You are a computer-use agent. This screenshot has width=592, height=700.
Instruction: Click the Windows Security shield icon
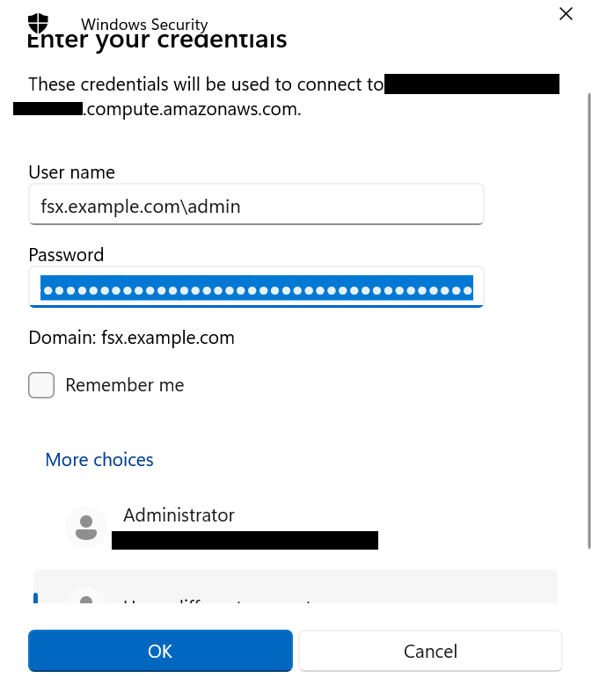[x=39, y=24]
